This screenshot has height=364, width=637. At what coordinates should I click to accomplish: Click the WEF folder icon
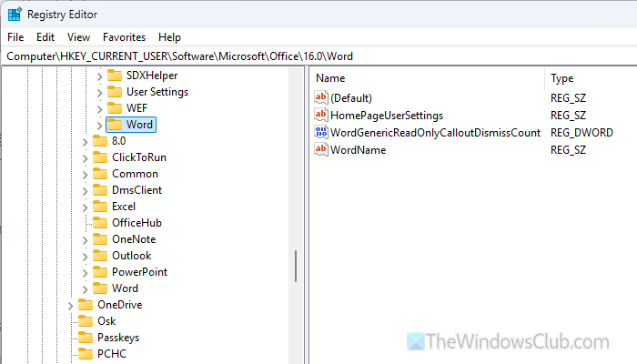pos(115,108)
